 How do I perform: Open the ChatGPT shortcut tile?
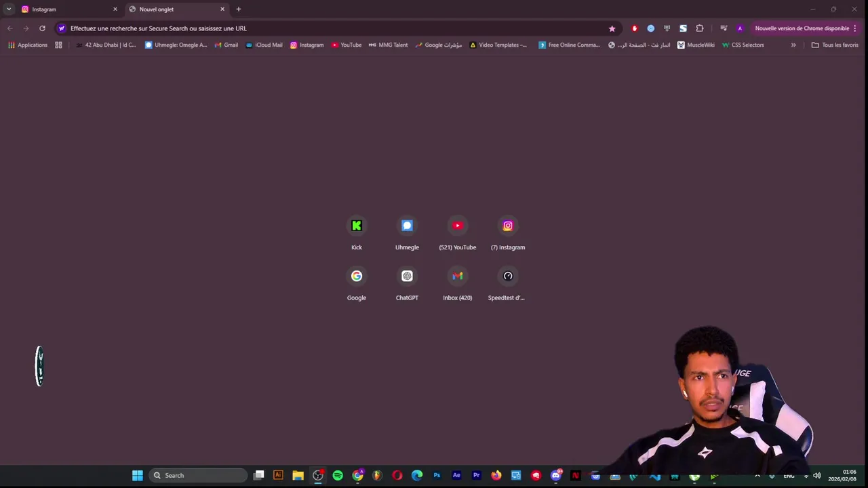click(407, 284)
